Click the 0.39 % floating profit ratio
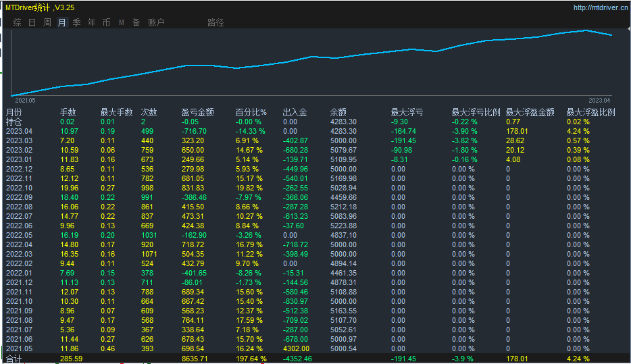The image size is (631, 364). pyautogui.click(x=578, y=150)
